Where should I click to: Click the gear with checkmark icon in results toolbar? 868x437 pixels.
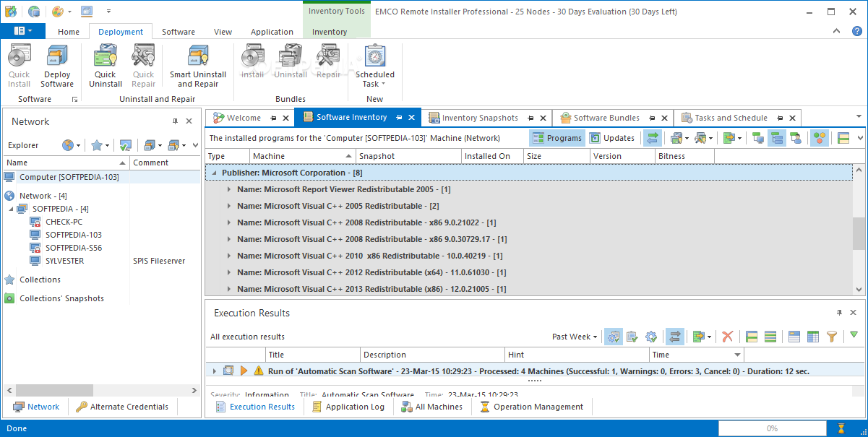coord(650,337)
